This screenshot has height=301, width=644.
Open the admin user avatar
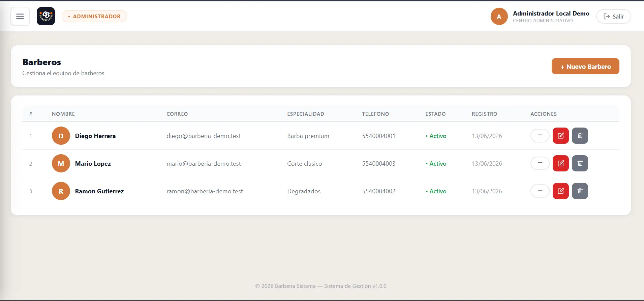tap(499, 17)
